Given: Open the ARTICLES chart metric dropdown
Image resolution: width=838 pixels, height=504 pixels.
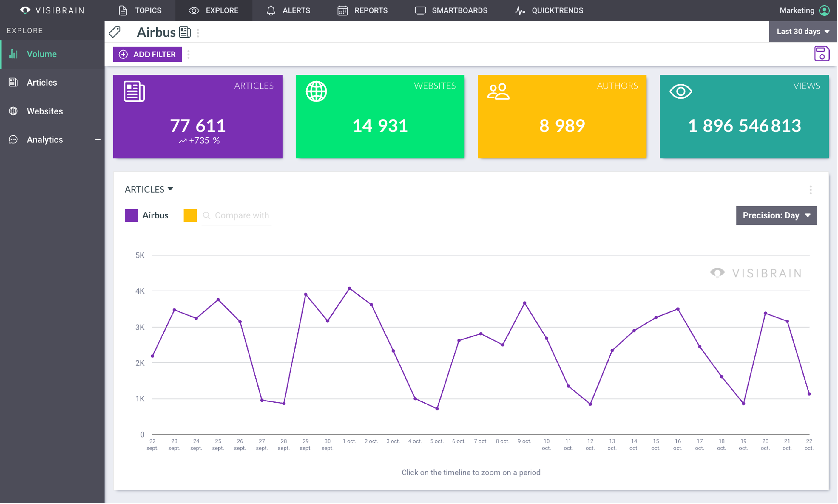Looking at the screenshot, I should click(x=149, y=189).
